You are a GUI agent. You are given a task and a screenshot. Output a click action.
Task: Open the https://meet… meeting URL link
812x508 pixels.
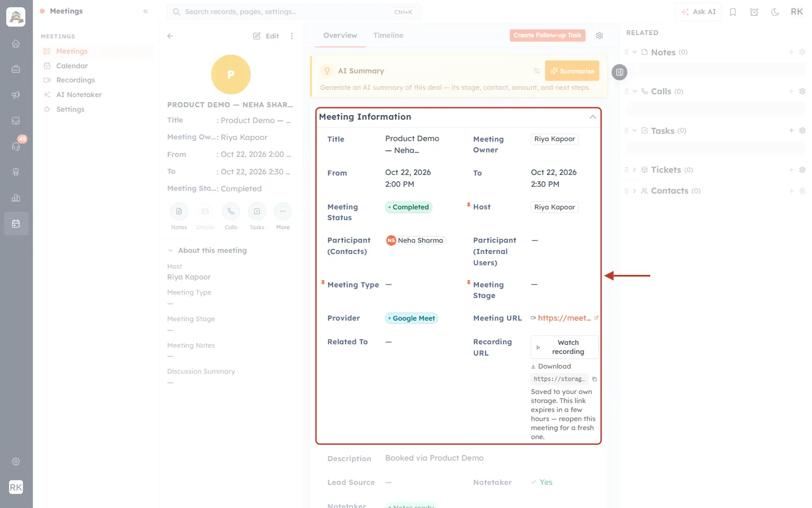(x=564, y=318)
